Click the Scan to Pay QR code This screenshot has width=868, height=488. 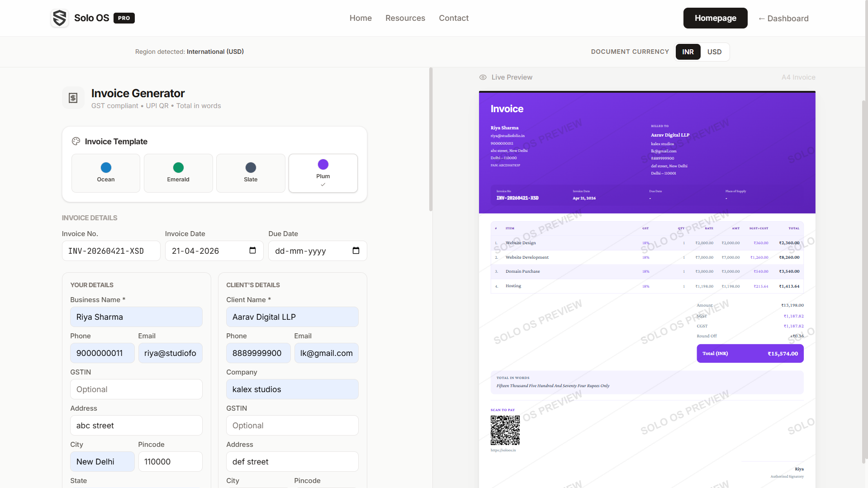click(505, 430)
